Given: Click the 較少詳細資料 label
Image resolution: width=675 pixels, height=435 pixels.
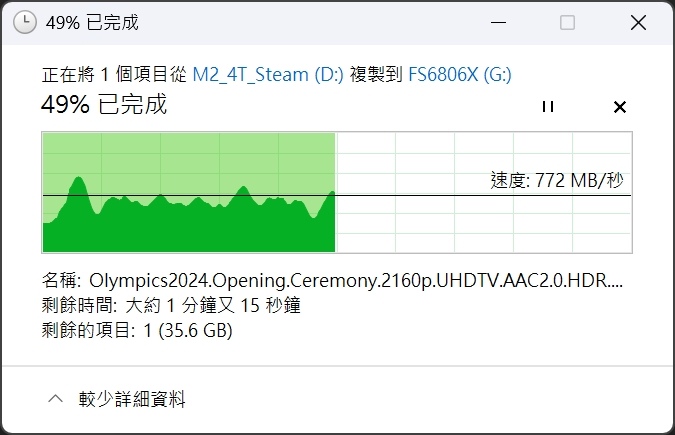Looking at the screenshot, I should click(x=132, y=399).
